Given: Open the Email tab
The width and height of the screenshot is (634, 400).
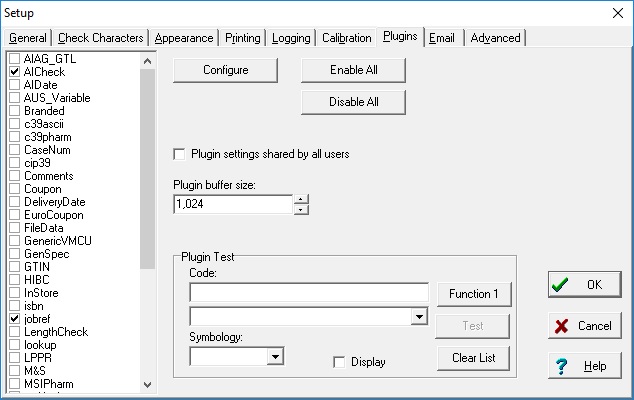Looking at the screenshot, I should pyautogui.click(x=441, y=38).
